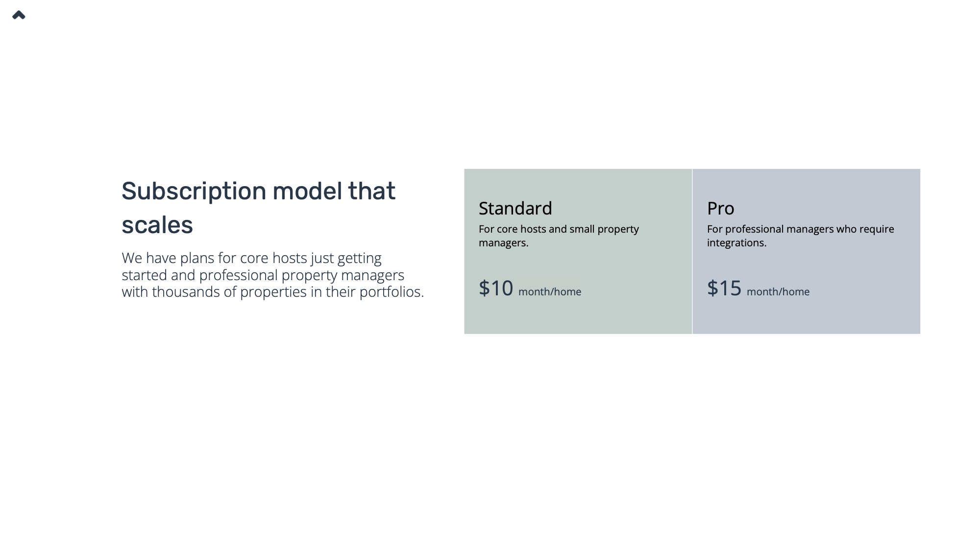Click the $10 price
Viewport: 980px width, 551px height.
pyautogui.click(x=496, y=288)
